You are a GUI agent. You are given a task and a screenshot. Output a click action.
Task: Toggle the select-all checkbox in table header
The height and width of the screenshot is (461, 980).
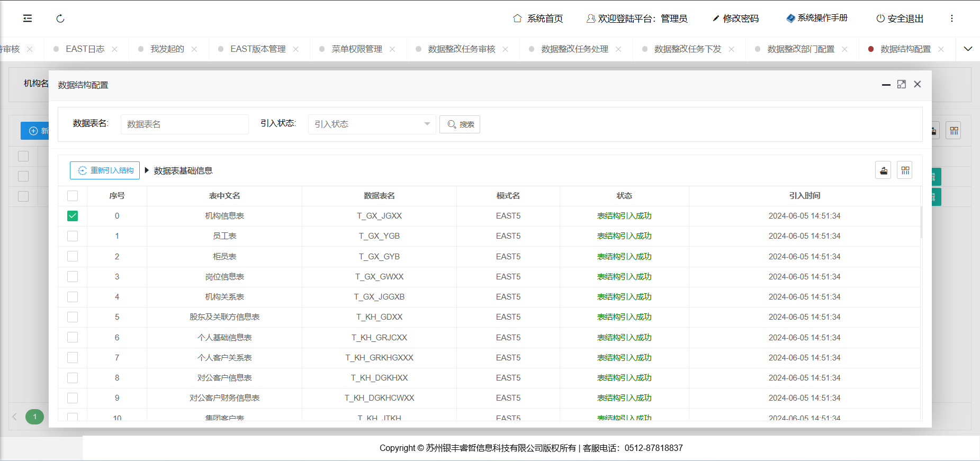[x=73, y=196]
